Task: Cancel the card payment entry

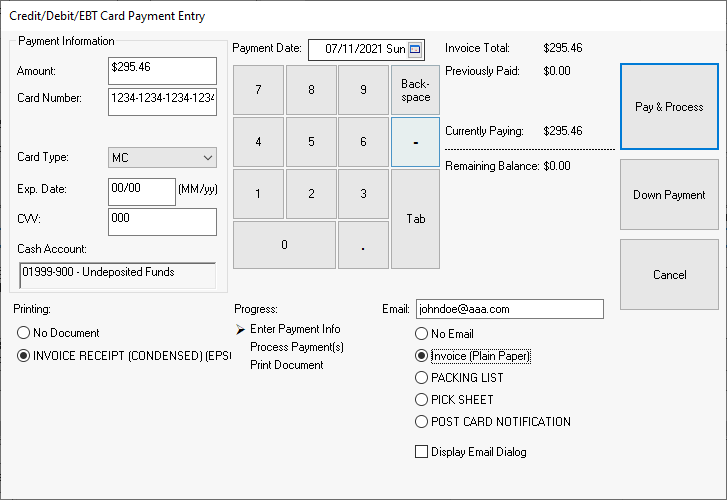Action: click(669, 275)
